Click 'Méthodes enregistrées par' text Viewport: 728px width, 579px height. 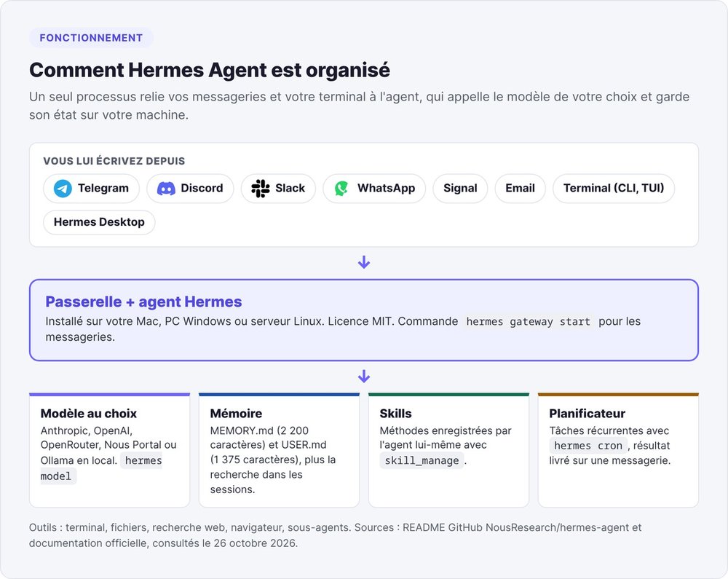(446, 430)
